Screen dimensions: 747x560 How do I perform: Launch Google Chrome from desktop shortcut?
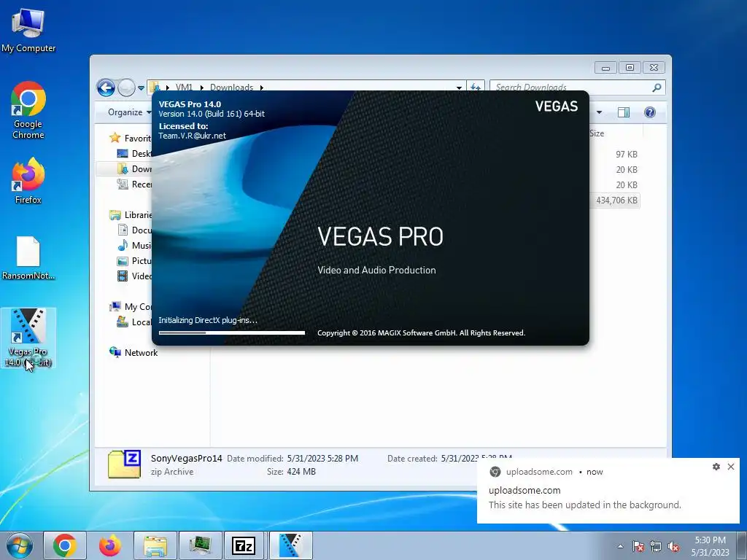(x=28, y=110)
